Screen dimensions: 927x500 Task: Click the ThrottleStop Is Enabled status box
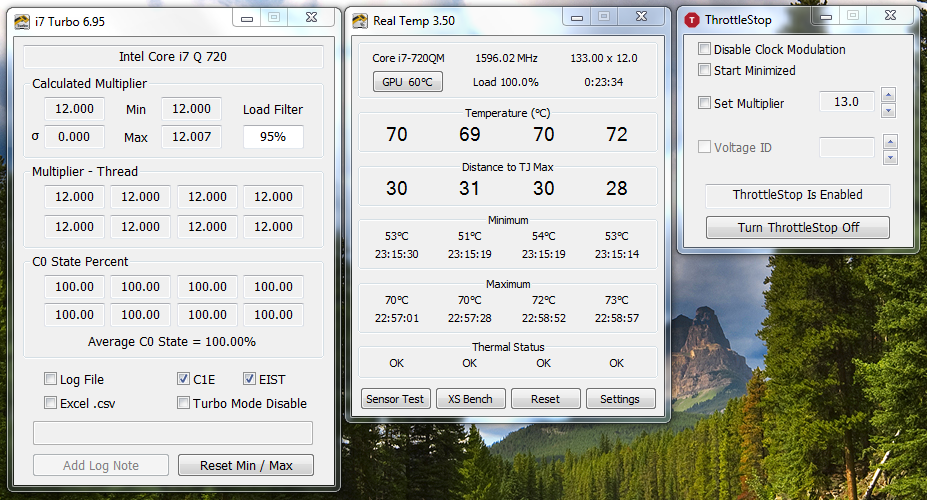[x=798, y=195]
